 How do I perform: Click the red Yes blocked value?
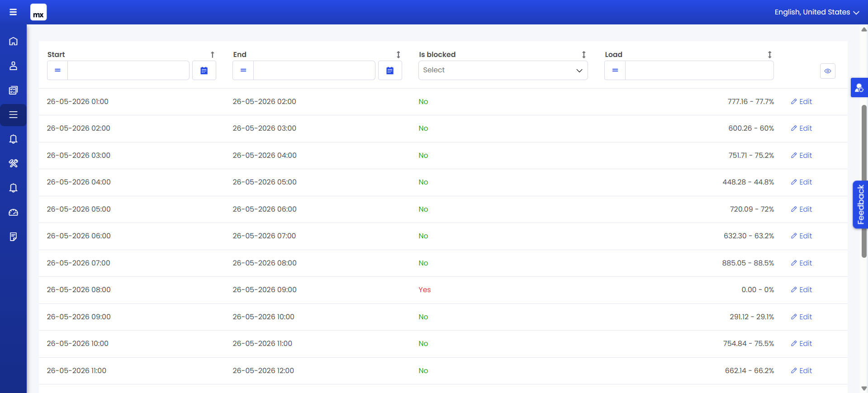[x=425, y=290]
